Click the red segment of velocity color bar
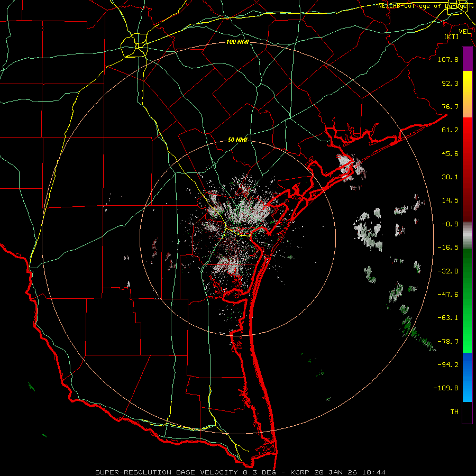This screenshot has height=476, width=476. click(467, 169)
